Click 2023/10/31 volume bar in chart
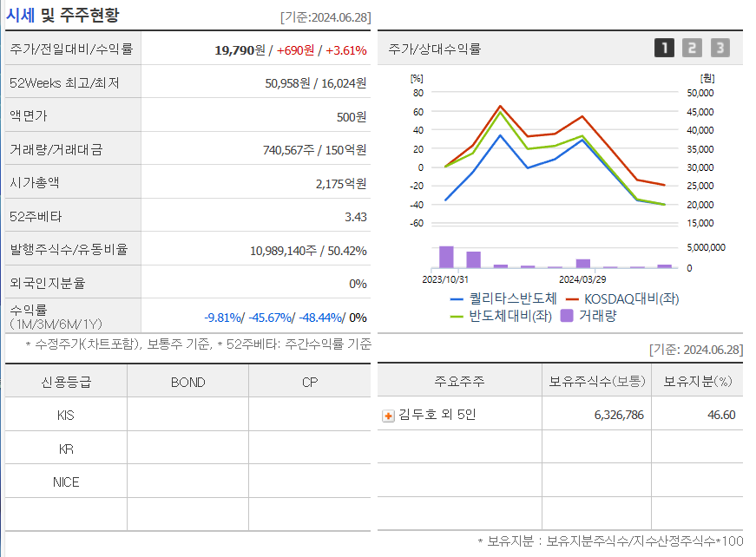Viewport: 756px width, 557px height. (x=446, y=257)
